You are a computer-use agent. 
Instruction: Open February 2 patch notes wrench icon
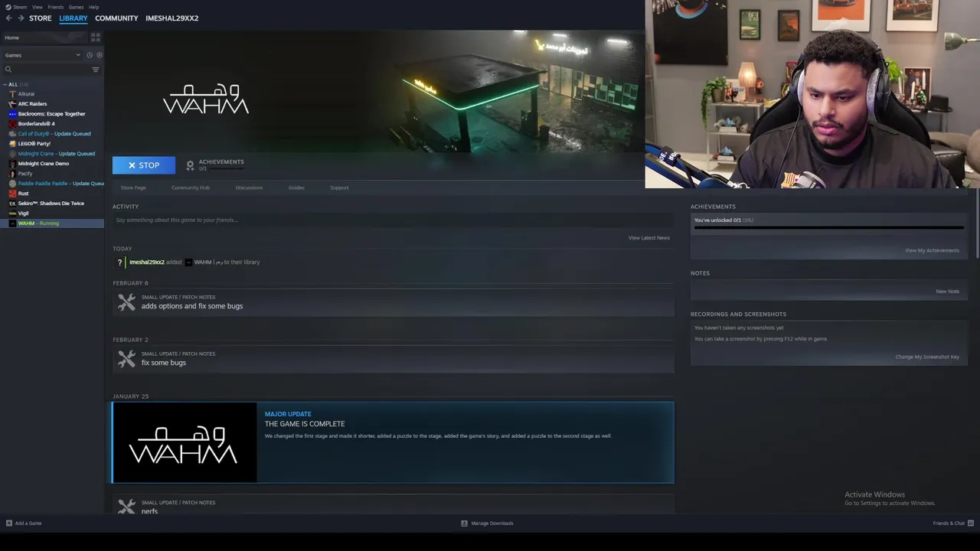coord(126,359)
